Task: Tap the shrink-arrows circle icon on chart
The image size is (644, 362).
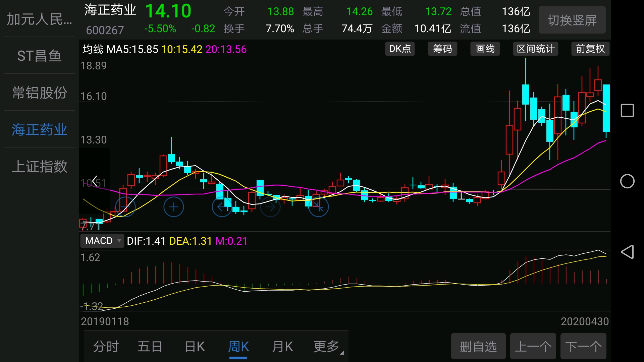Action: tap(318, 207)
